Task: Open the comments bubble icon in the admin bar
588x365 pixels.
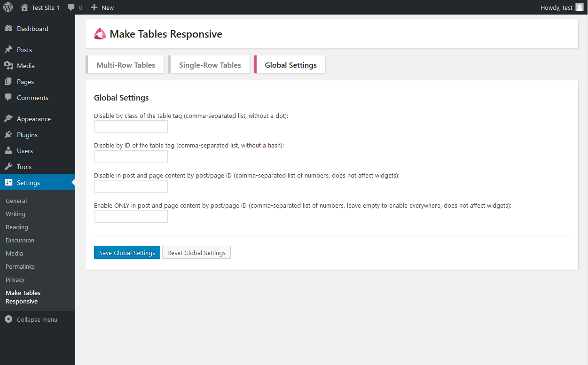Action: pyautogui.click(x=71, y=7)
